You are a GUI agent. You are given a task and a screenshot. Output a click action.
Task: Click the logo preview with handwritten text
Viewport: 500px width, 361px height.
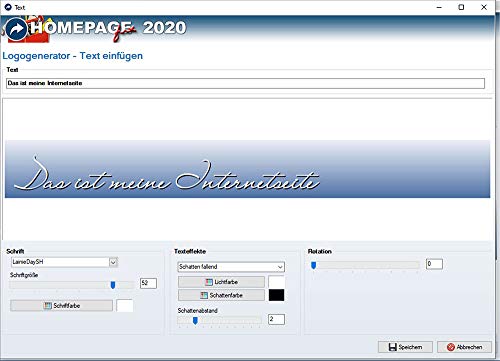247,169
